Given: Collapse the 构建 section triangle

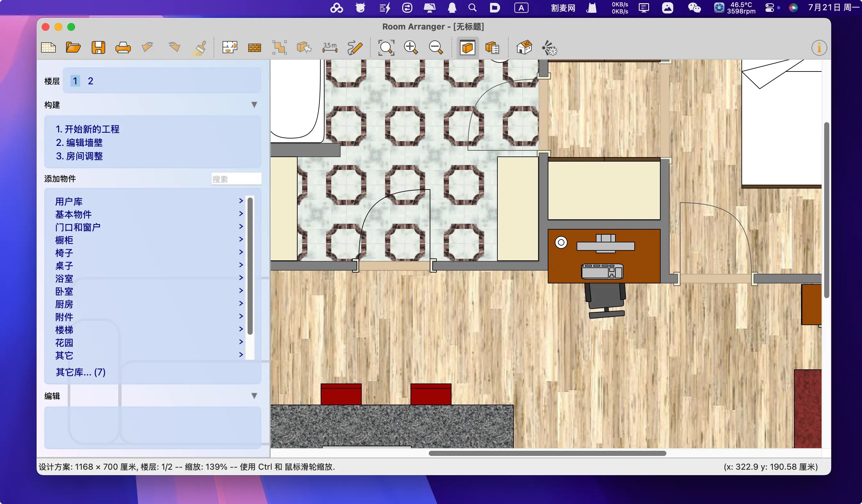Looking at the screenshot, I should 254,105.
